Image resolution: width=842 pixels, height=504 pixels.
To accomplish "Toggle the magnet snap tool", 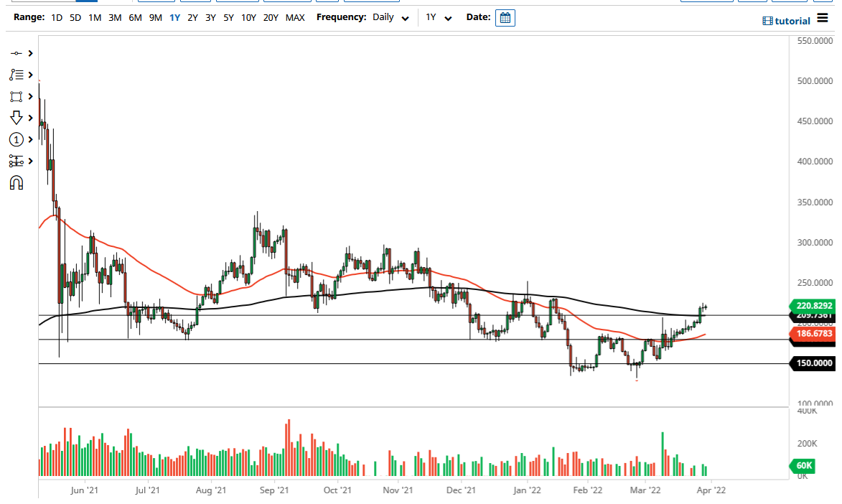I will (16, 183).
